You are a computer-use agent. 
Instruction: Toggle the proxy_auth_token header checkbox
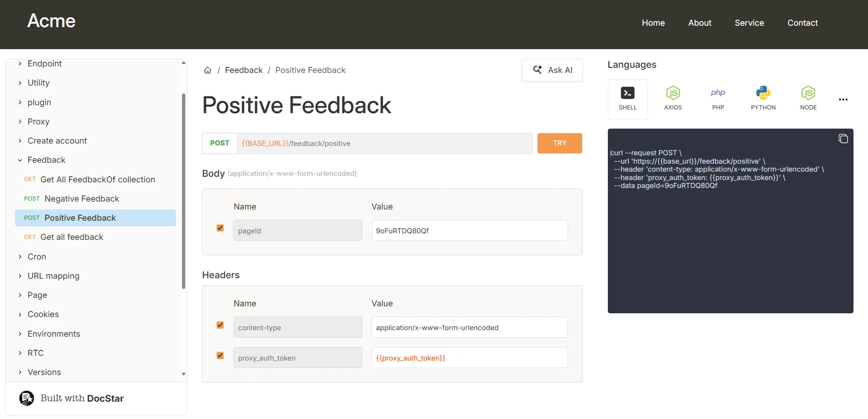220,355
